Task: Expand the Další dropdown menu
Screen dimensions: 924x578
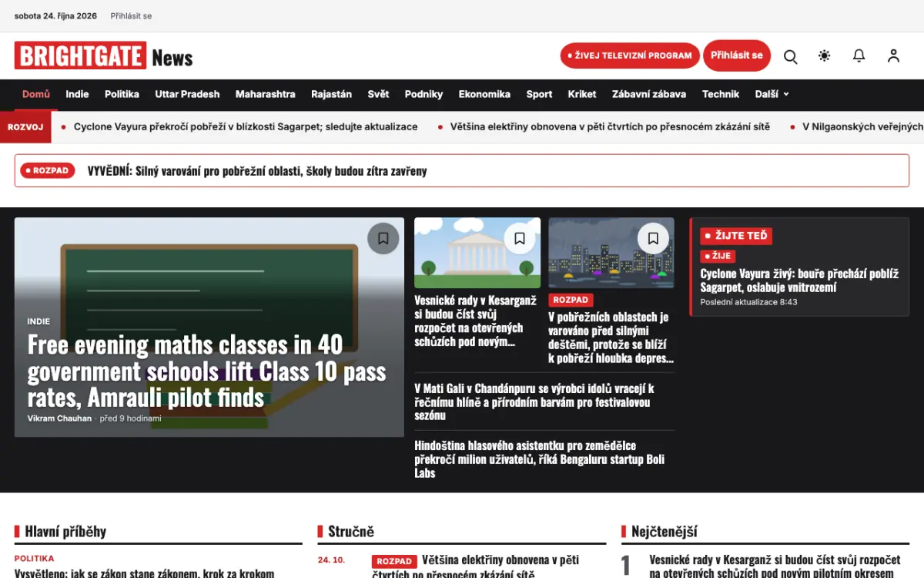Action: click(x=772, y=94)
